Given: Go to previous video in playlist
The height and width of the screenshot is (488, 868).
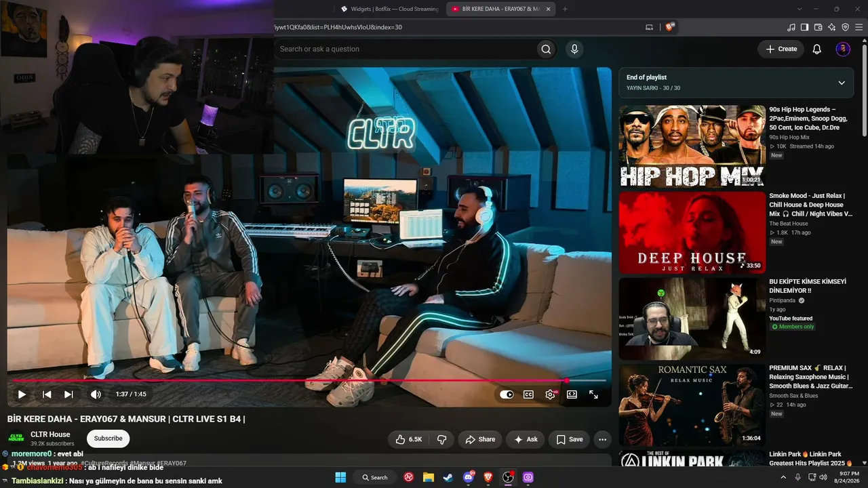Looking at the screenshot, I should pos(47,394).
